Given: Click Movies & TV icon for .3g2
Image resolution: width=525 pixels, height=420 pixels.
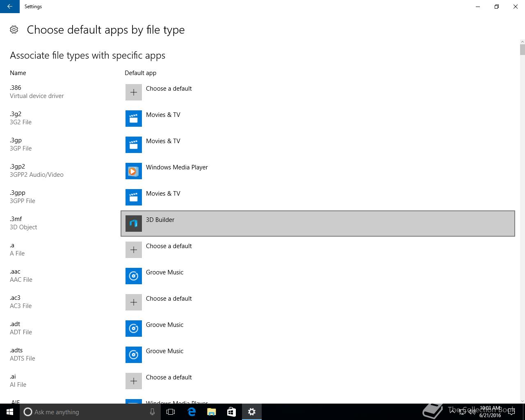Looking at the screenshot, I should (x=134, y=119).
